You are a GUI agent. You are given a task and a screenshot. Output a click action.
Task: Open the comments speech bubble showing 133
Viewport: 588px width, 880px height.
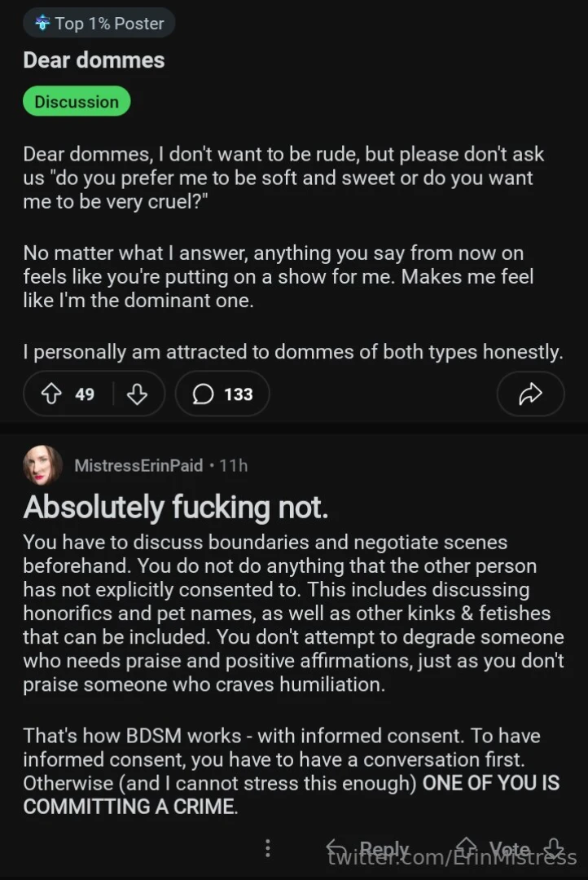[x=222, y=394]
